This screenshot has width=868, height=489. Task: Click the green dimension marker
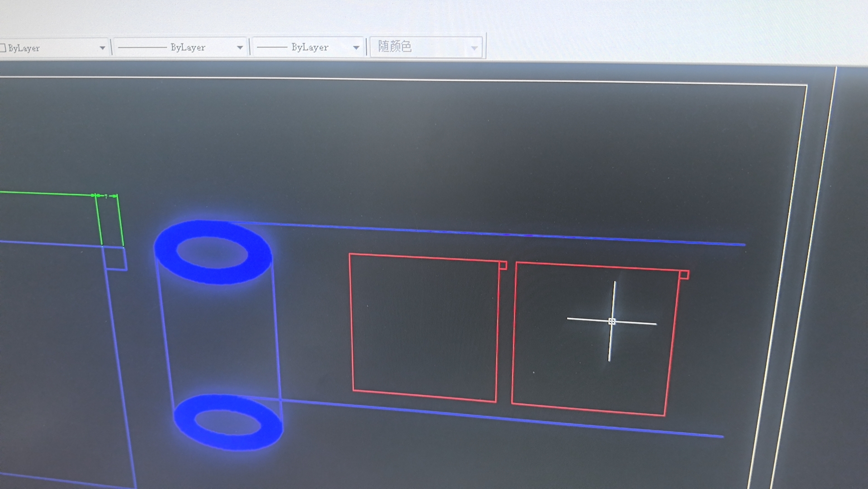click(106, 196)
